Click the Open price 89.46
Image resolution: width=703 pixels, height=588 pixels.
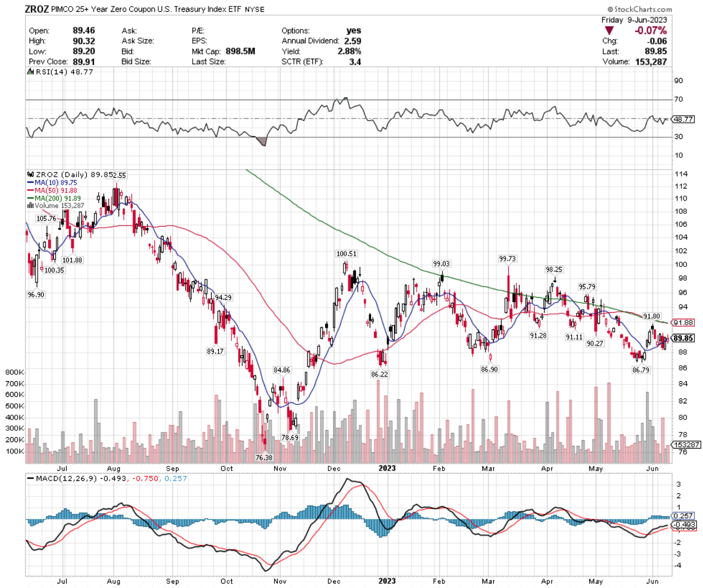tap(84, 31)
